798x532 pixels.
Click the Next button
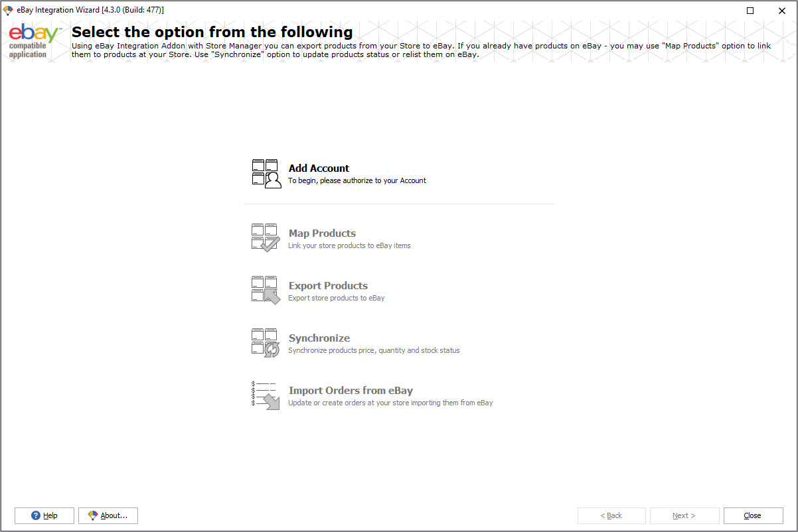point(684,515)
